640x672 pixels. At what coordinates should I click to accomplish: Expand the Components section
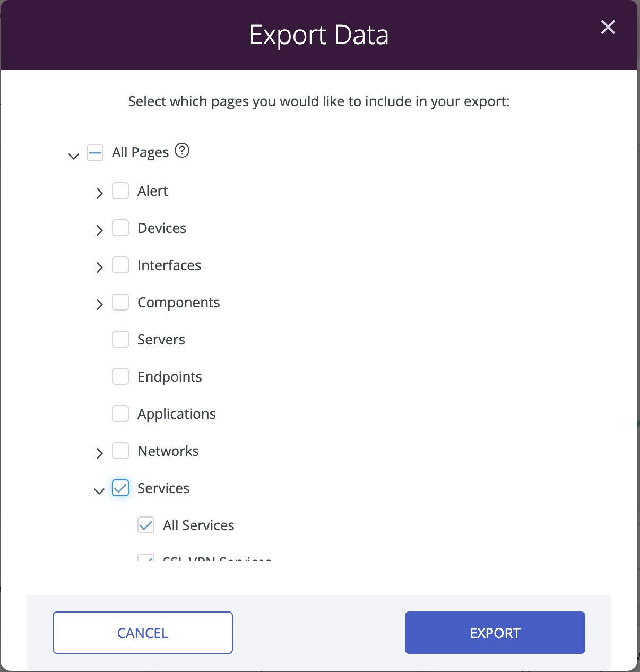coord(99,304)
